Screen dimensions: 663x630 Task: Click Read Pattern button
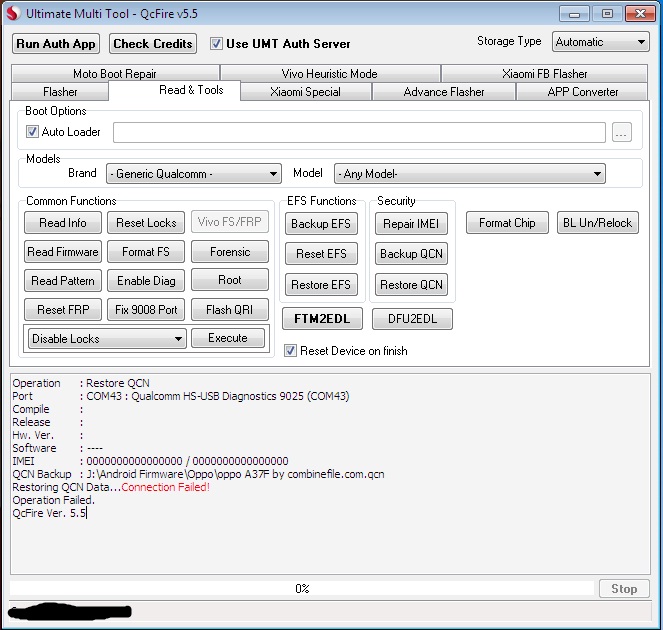click(63, 281)
